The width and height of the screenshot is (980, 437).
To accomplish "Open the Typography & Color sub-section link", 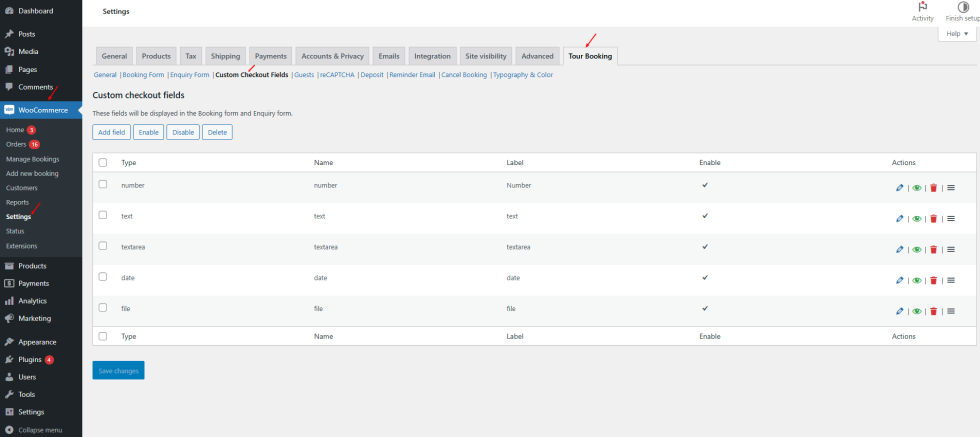I will [523, 75].
